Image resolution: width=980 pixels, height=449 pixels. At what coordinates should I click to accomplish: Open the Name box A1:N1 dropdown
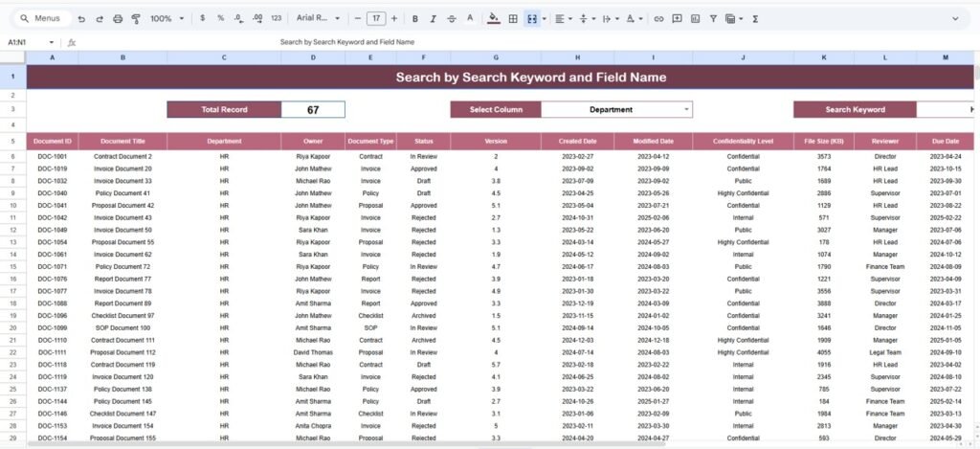coord(52,42)
